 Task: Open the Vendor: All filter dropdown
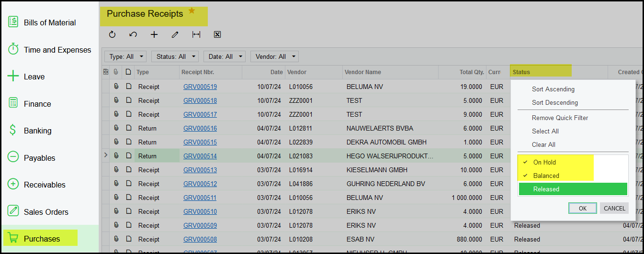[x=274, y=56]
